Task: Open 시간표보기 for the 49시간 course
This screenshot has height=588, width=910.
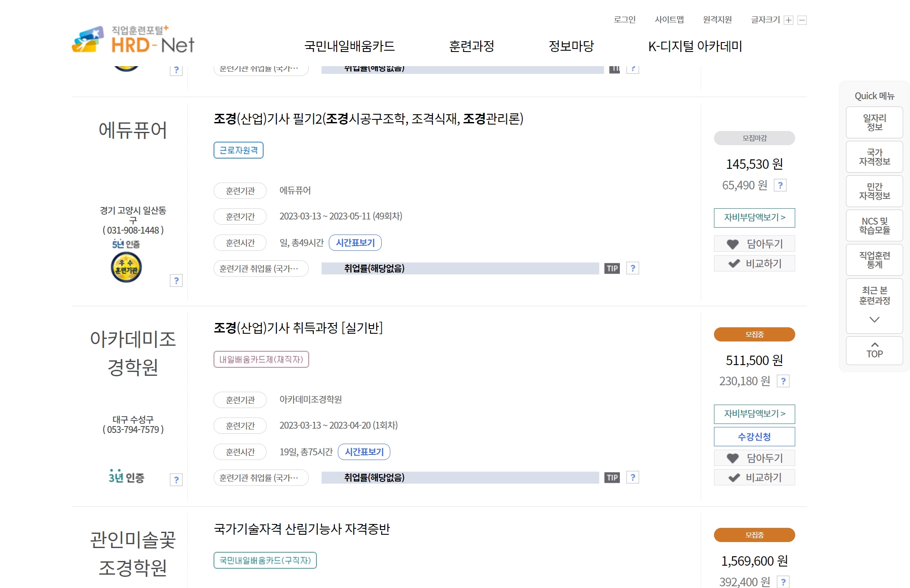Action: (355, 243)
